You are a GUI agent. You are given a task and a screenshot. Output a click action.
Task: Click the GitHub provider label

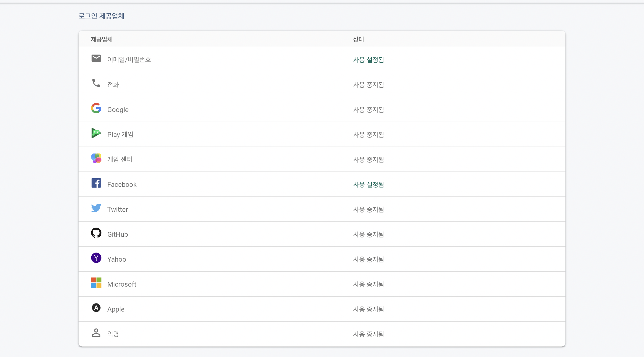click(118, 234)
